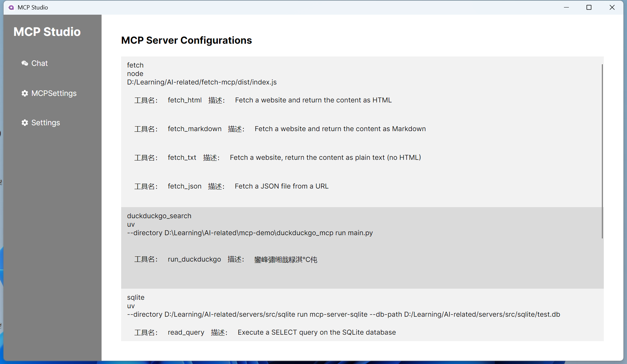Open the MCPSettings page
This screenshot has width=627, height=364.
click(x=54, y=93)
